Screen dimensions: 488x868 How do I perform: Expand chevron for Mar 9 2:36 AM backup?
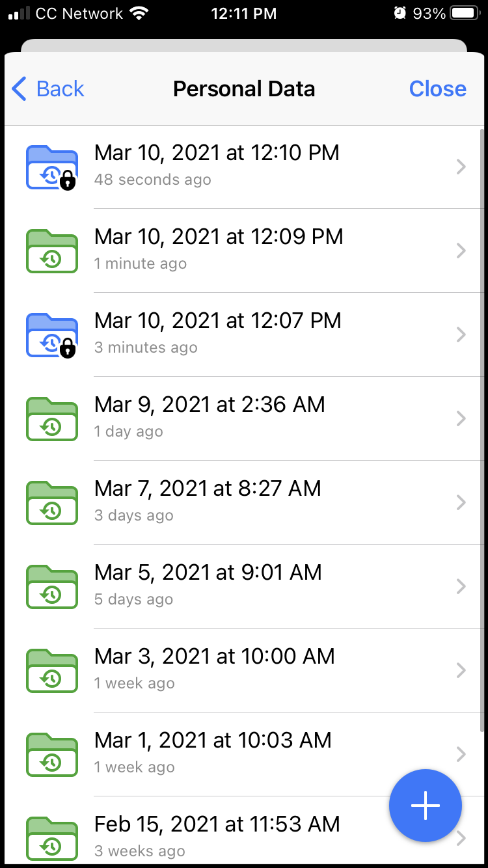click(461, 419)
